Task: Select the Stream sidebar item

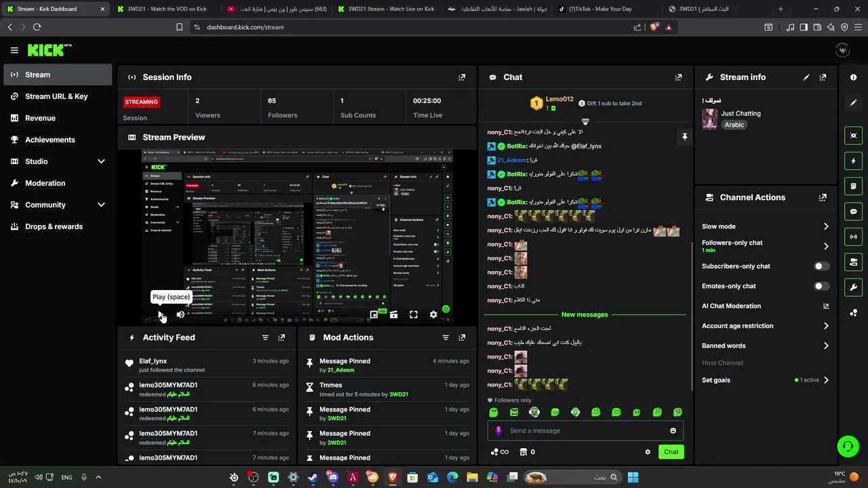Action: 58,75
